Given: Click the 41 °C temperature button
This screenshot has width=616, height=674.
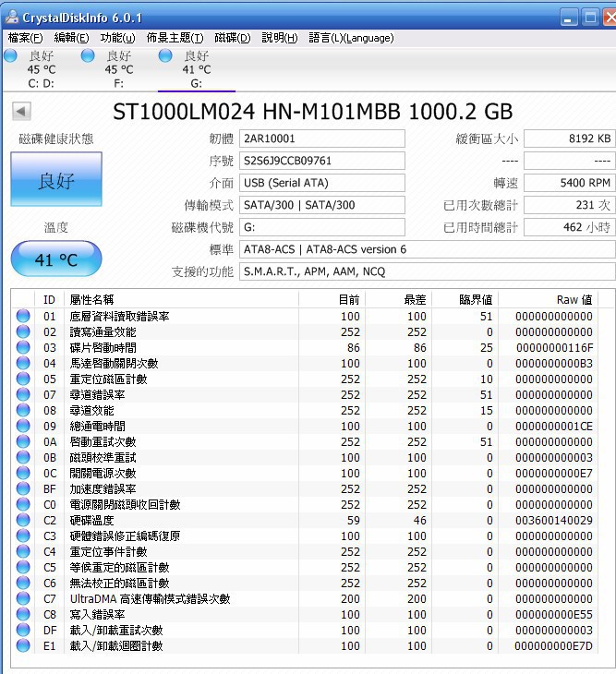Looking at the screenshot, I should click(x=56, y=259).
